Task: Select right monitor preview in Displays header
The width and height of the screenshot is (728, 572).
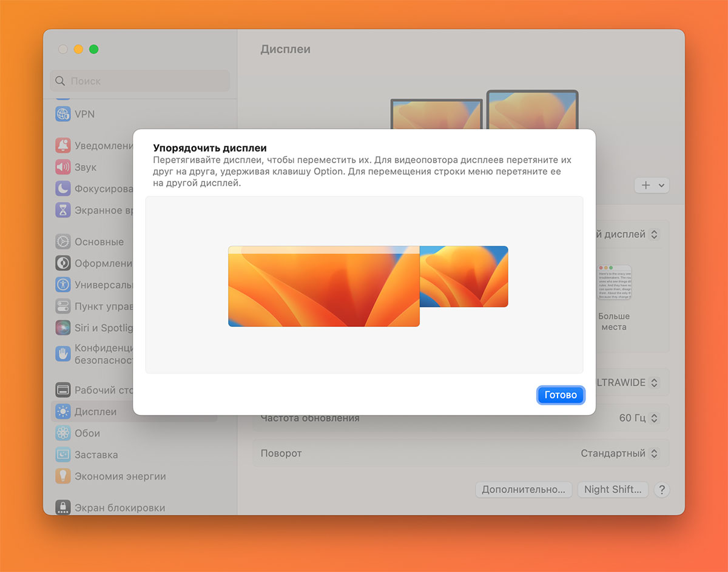Action: pyautogui.click(x=532, y=110)
